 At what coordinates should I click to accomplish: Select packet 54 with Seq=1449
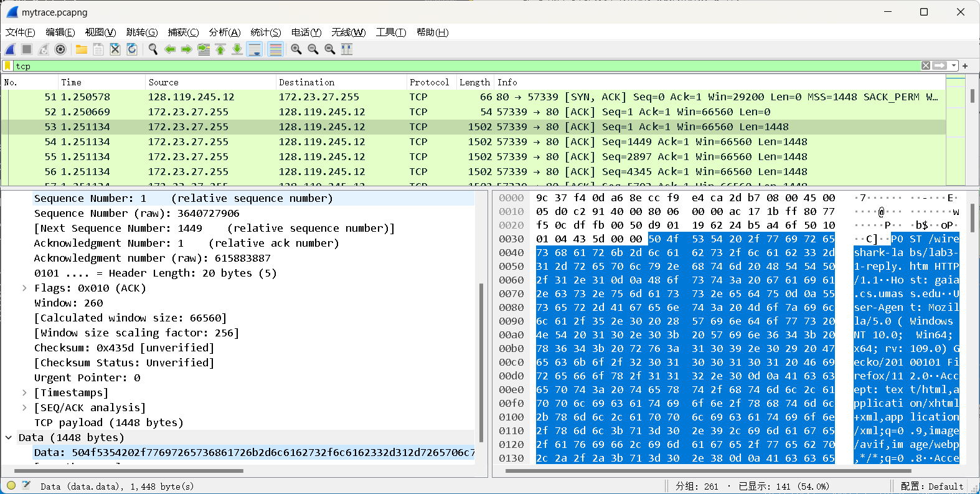[473, 142]
